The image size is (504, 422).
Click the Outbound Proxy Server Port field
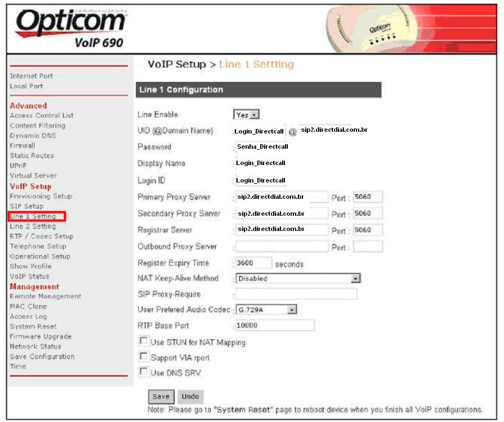pos(368,246)
